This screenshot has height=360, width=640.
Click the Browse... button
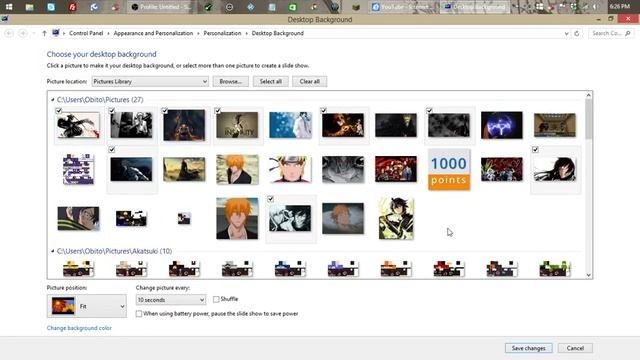point(231,82)
